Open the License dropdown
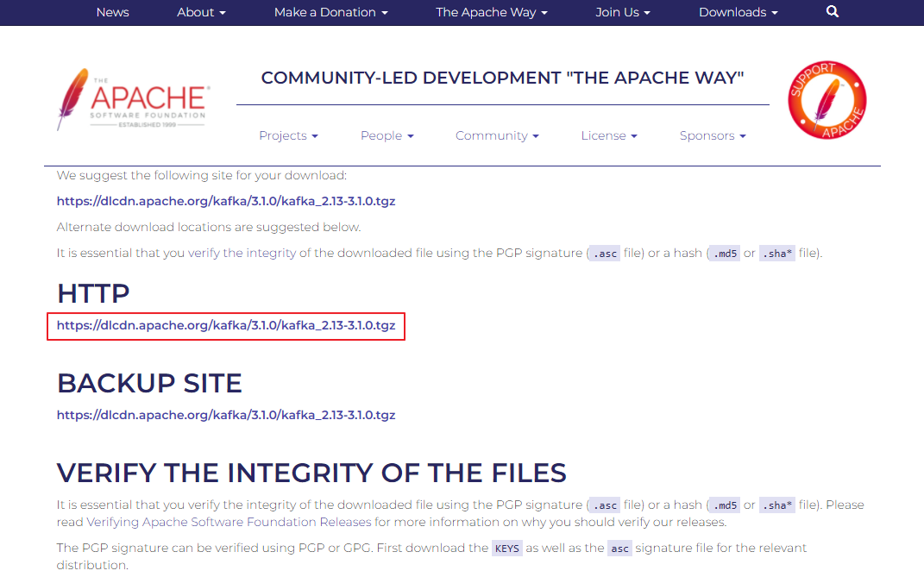Screen dimensions: 924x577 coord(609,135)
